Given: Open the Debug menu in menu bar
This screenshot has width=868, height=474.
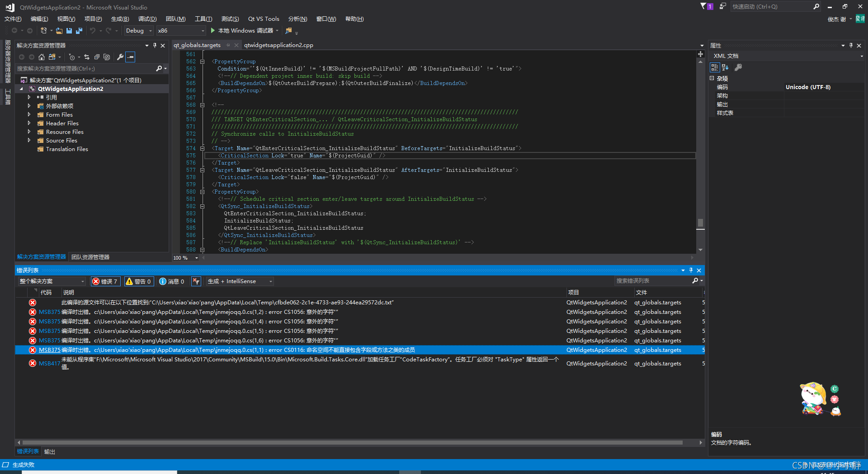Looking at the screenshot, I should [147, 19].
